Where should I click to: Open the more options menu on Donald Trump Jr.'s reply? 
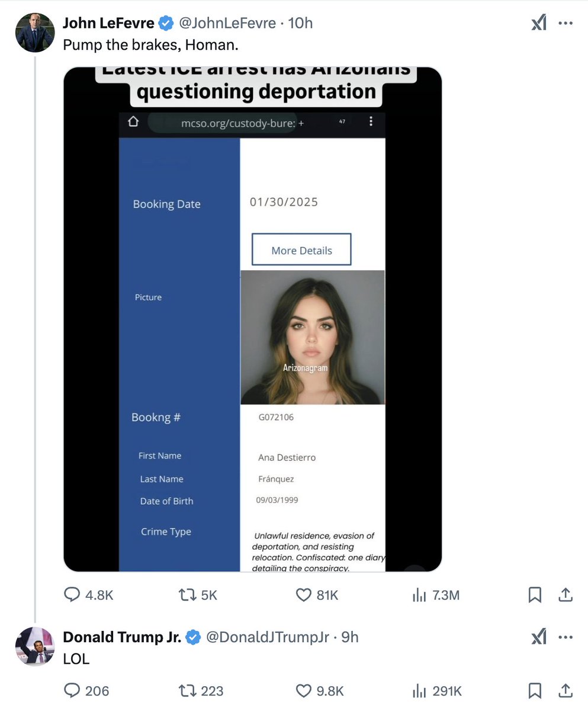pos(565,637)
